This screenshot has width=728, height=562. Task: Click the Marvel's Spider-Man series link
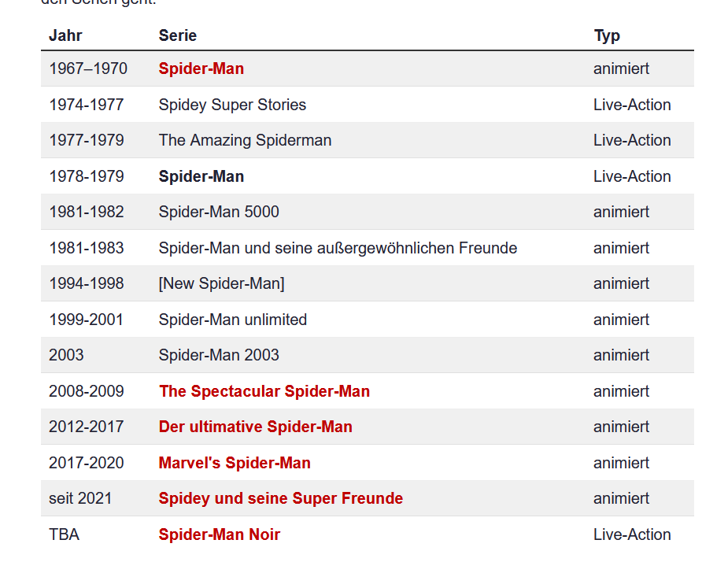click(235, 463)
